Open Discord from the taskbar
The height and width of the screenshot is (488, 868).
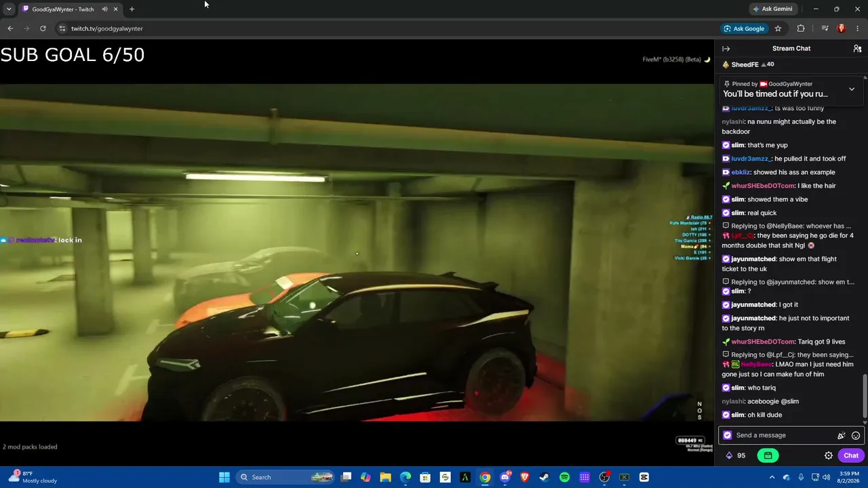505,477
